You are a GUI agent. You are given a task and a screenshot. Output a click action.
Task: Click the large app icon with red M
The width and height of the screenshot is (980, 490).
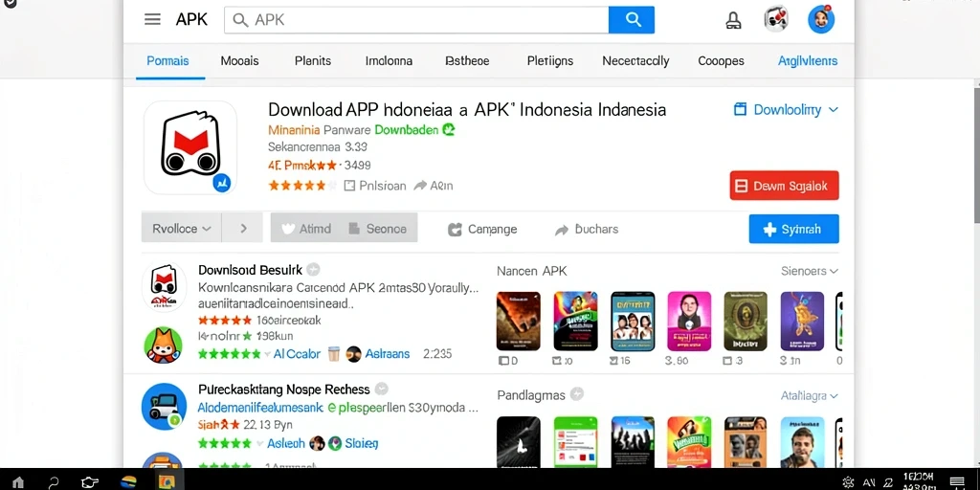click(190, 147)
